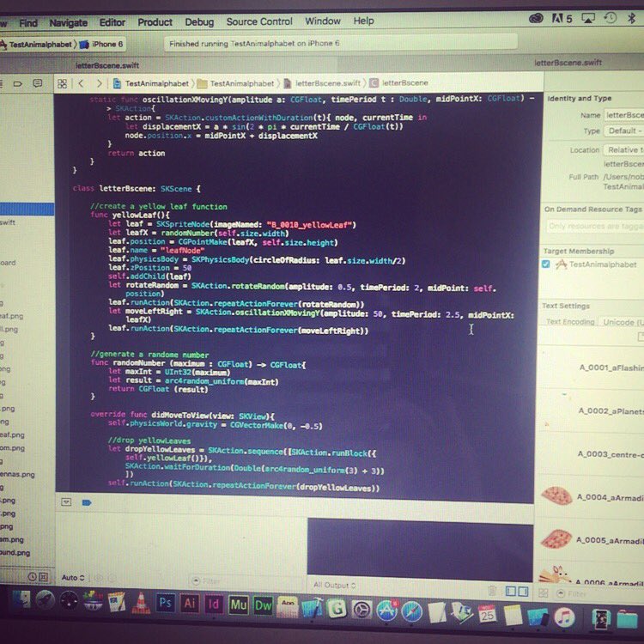Open the Help menu
Screen dimensions: 644x644
click(x=363, y=21)
